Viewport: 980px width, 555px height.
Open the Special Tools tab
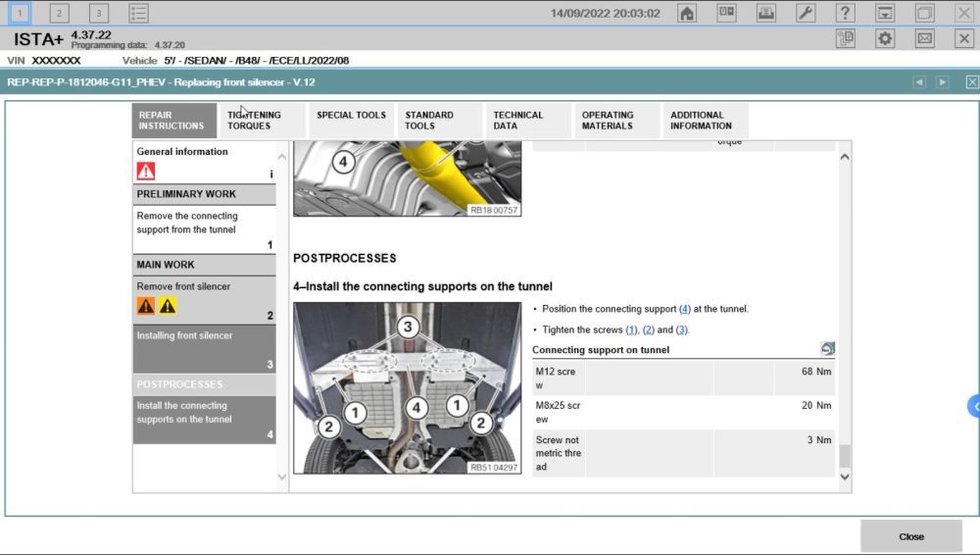point(351,121)
